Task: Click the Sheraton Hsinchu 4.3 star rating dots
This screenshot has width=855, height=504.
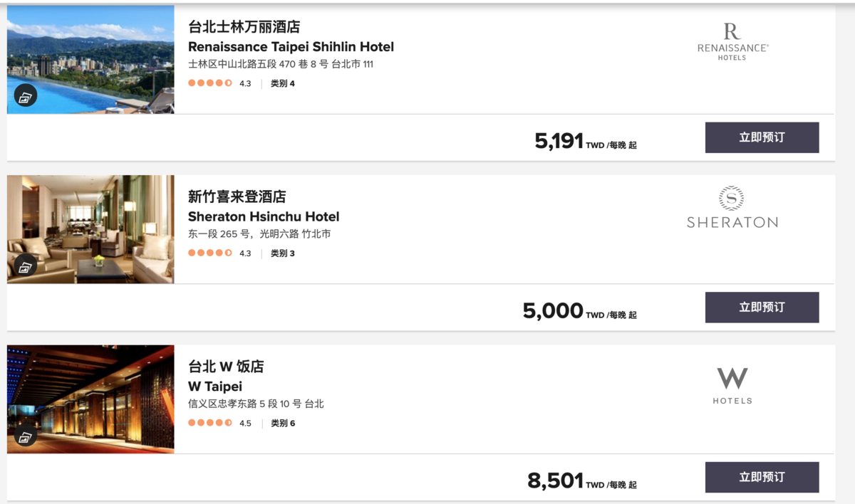Action: (x=210, y=253)
